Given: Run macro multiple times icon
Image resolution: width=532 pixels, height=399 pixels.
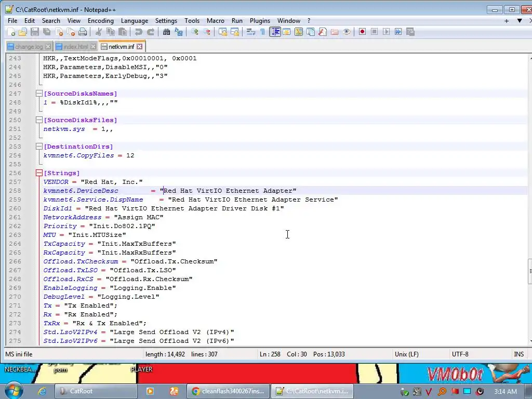Looking at the screenshot, I should (398, 32).
